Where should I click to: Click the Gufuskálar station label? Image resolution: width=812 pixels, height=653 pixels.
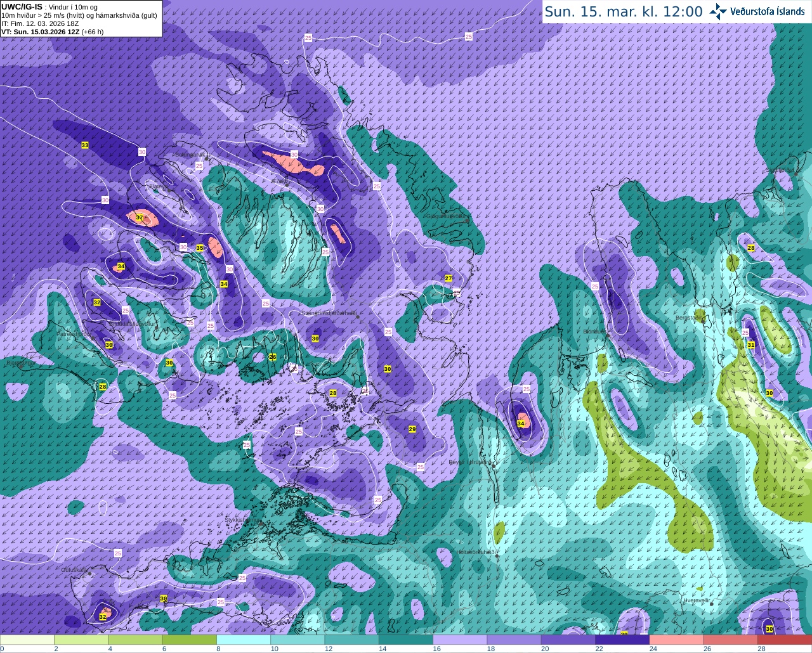[x=74, y=569]
